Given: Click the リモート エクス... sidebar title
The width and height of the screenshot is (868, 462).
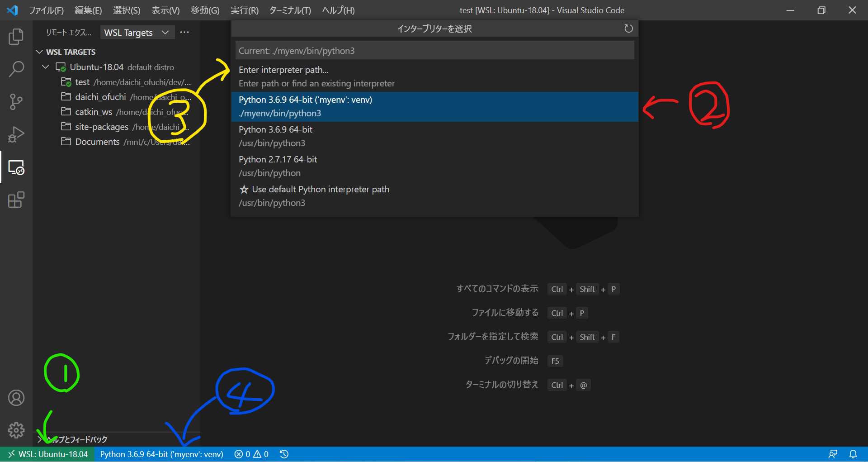Looking at the screenshot, I should pyautogui.click(x=68, y=33).
